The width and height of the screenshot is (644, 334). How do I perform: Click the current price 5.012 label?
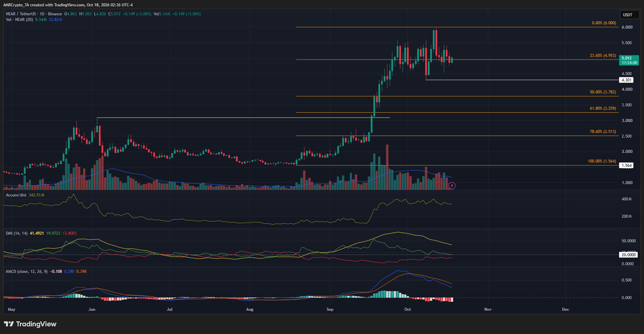[629, 60]
